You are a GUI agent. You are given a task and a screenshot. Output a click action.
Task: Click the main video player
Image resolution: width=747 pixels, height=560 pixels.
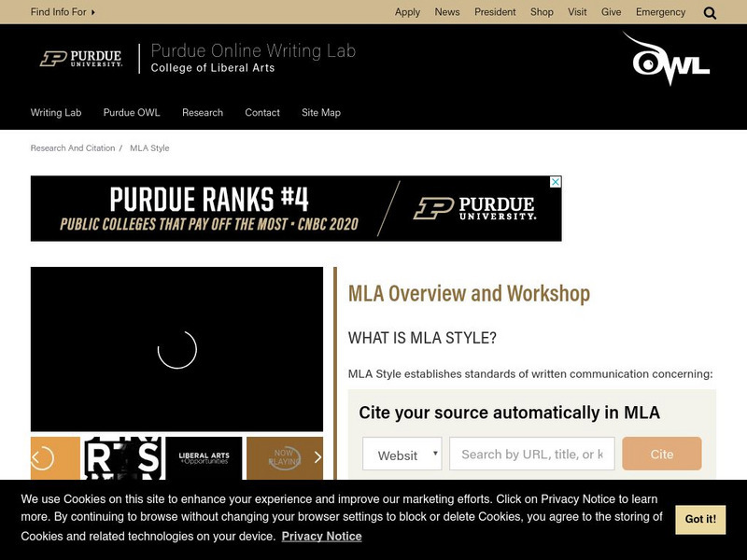coord(176,349)
